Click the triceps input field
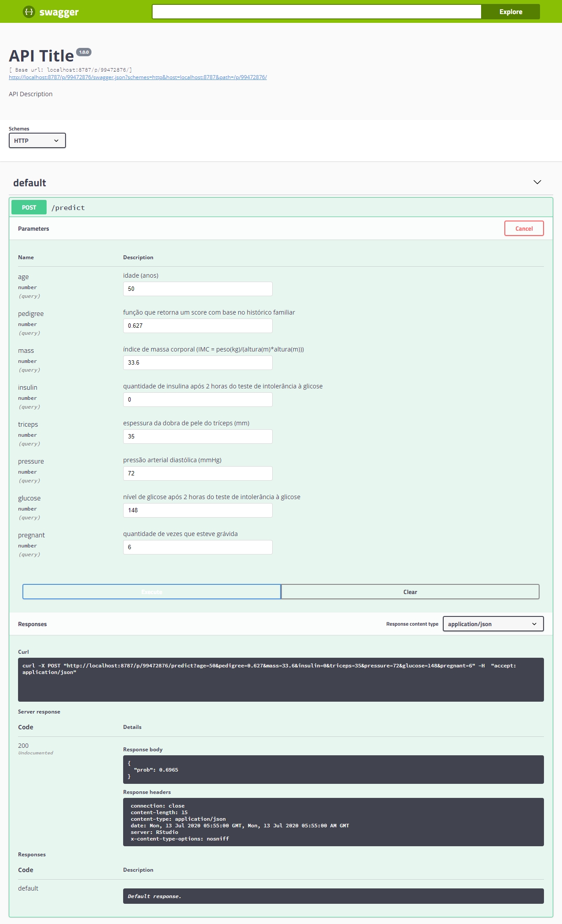This screenshot has height=924, width=562. (x=197, y=436)
